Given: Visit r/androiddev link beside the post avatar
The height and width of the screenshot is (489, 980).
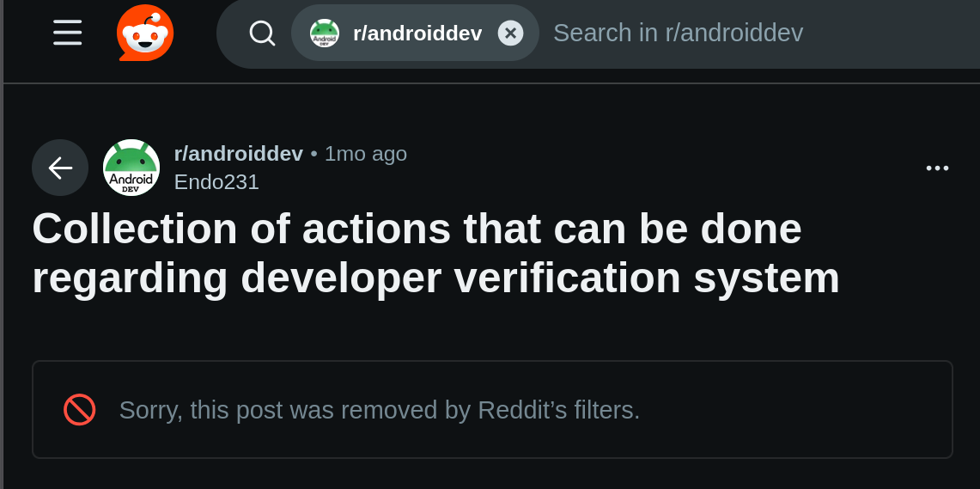Looking at the screenshot, I should point(239,154).
